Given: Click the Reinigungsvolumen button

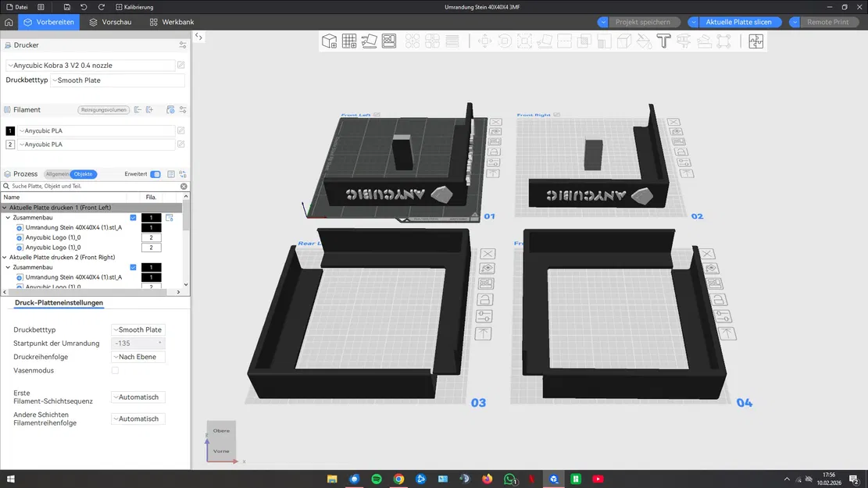Looking at the screenshot, I should click(x=103, y=109).
